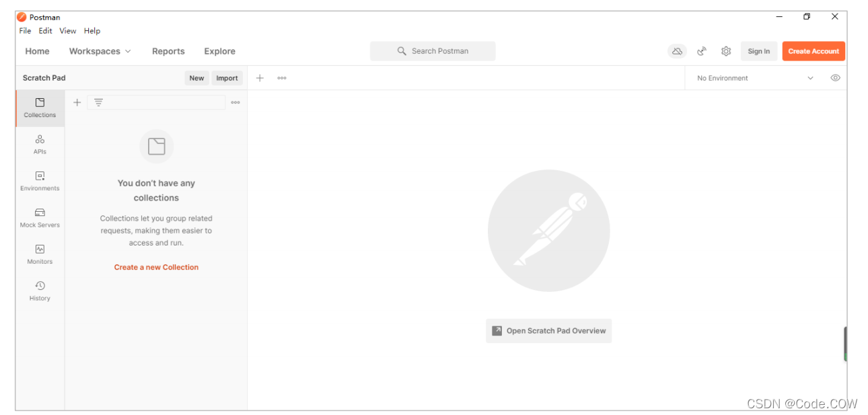
Task: Click the Scratch Pad label
Action: click(x=44, y=78)
